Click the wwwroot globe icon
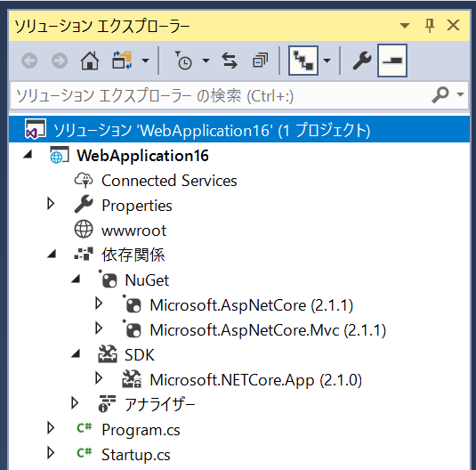Viewport: 476px width, 470px height. coord(84,229)
